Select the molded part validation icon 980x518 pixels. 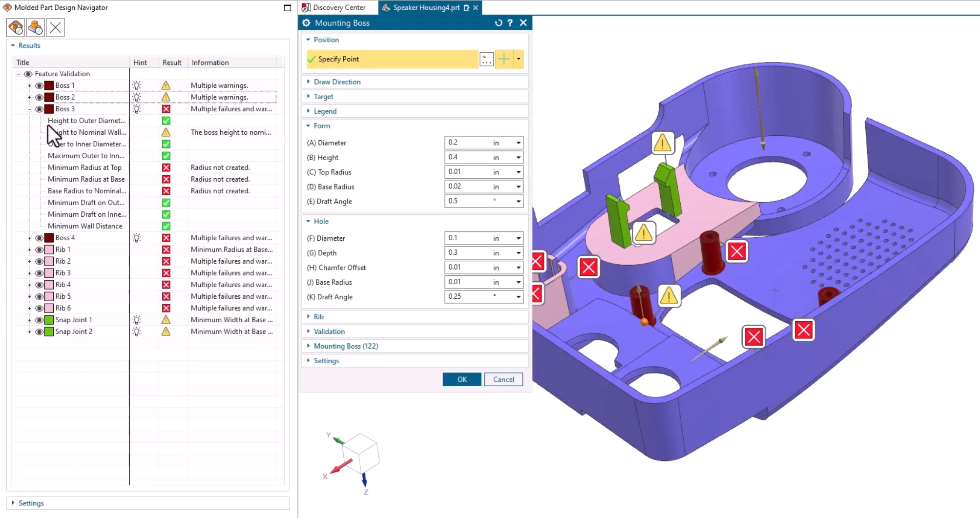pos(15,27)
